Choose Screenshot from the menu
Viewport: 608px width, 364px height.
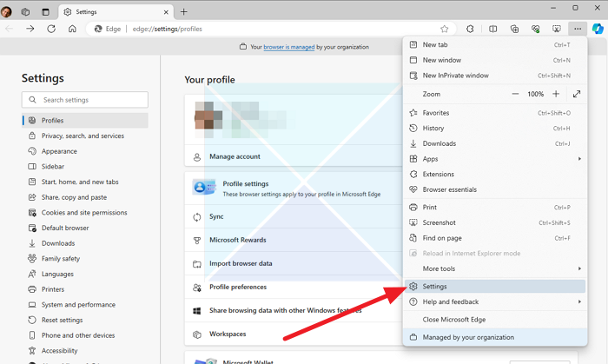(495, 222)
